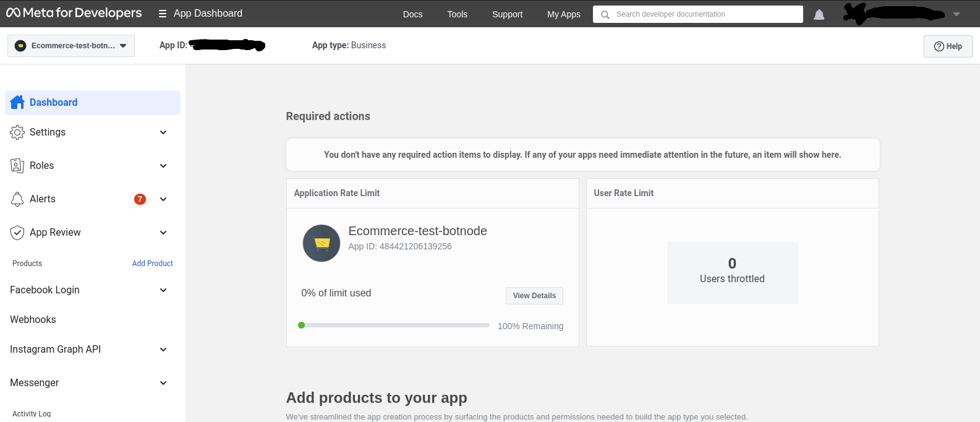Click the 0 Users throttled card
Viewport: 980px width, 422px height.
pyautogui.click(x=733, y=272)
